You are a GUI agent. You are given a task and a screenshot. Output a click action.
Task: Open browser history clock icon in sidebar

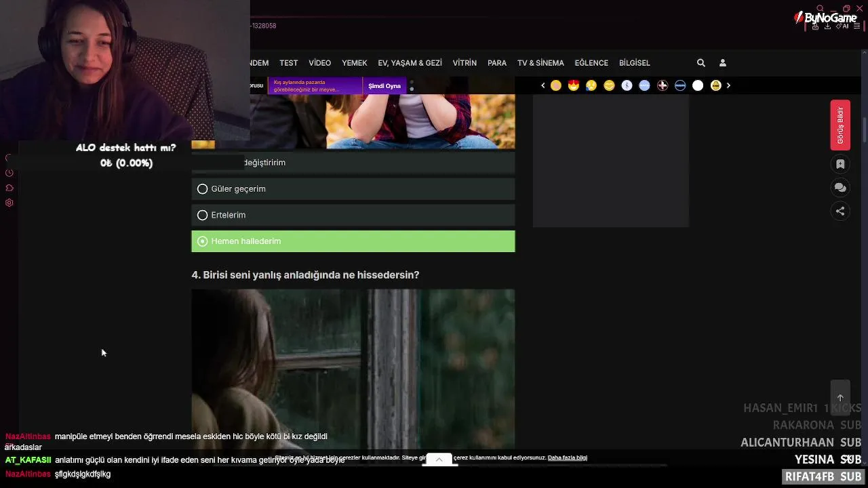[x=9, y=173]
